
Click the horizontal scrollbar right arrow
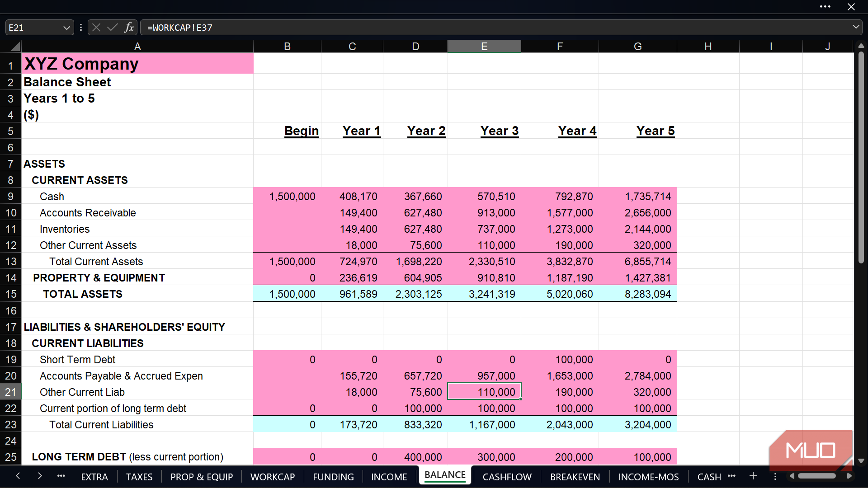pyautogui.click(x=849, y=476)
